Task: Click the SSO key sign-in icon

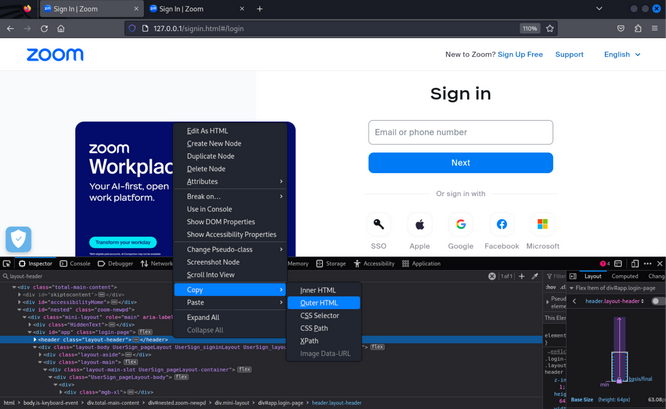Action: 378,224
